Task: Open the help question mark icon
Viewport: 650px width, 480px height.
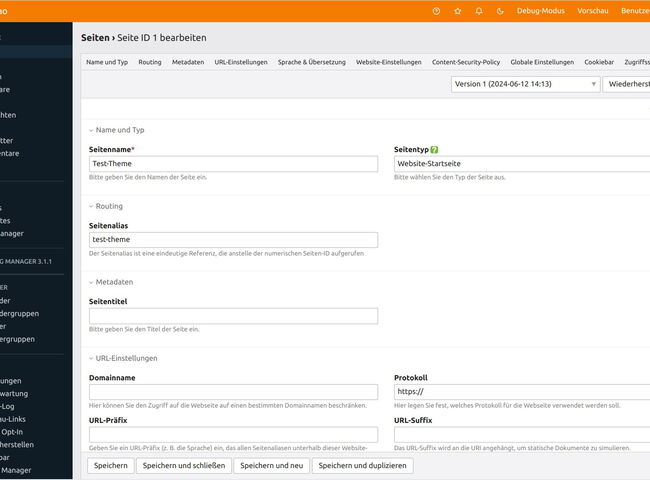Action: 436,11
